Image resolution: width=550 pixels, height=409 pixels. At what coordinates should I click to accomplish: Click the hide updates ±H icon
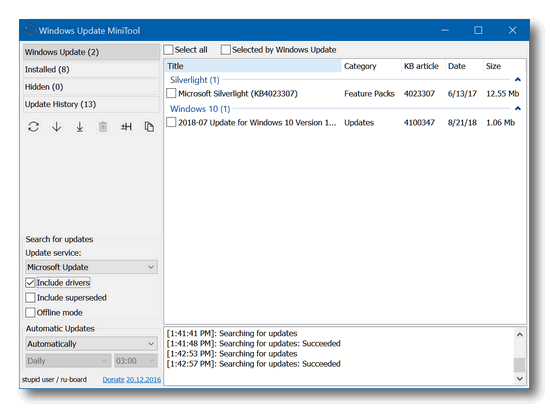click(126, 127)
